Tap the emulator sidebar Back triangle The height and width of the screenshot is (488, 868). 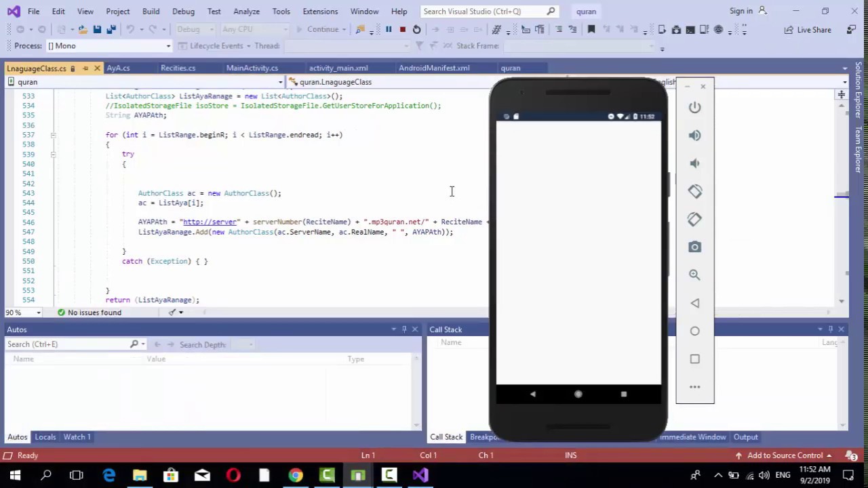click(x=694, y=303)
